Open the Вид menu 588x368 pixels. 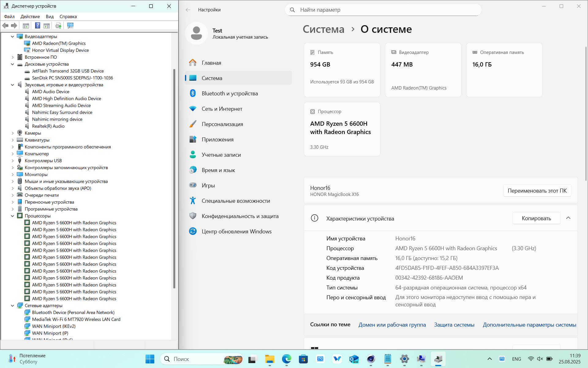(x=50, y=17)
